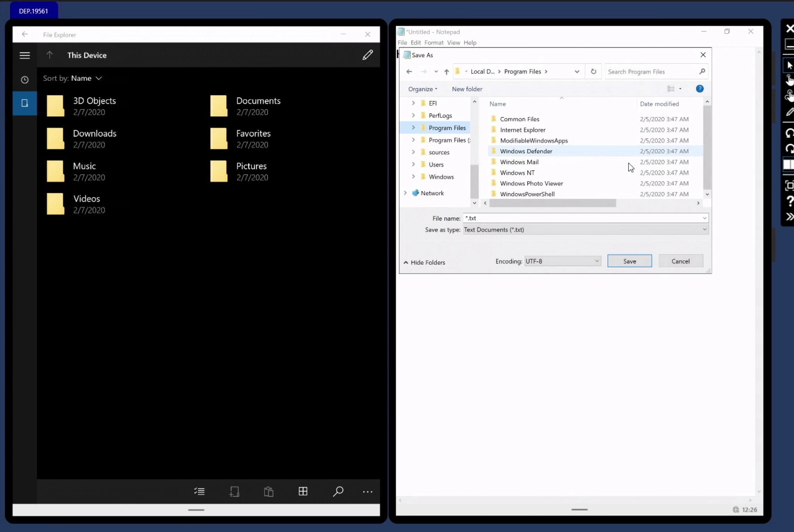Screen dimensions: 794x532
Task: Expand the Users folder node
Action: coord(413,164)
